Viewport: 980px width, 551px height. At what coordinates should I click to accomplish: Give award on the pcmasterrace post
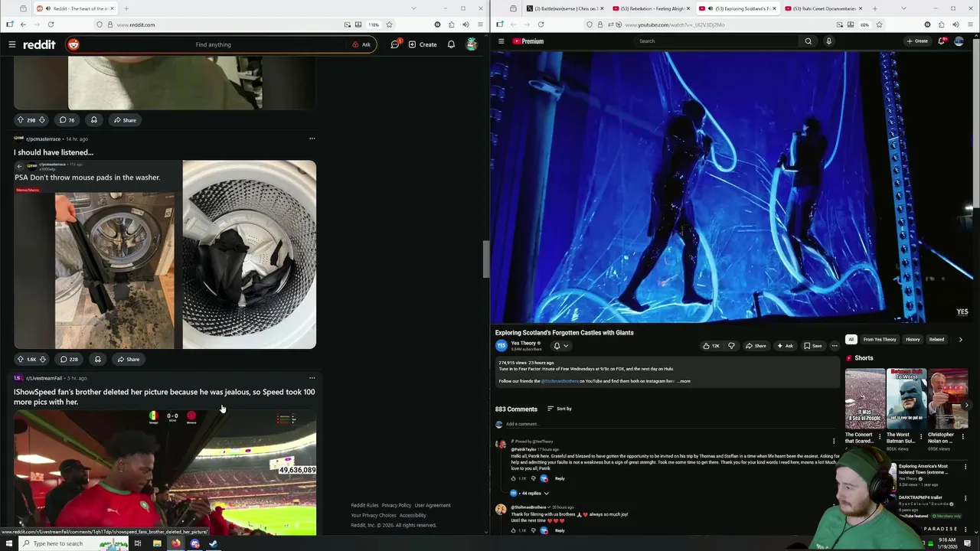pyautogui.click(x=97, y=359)
